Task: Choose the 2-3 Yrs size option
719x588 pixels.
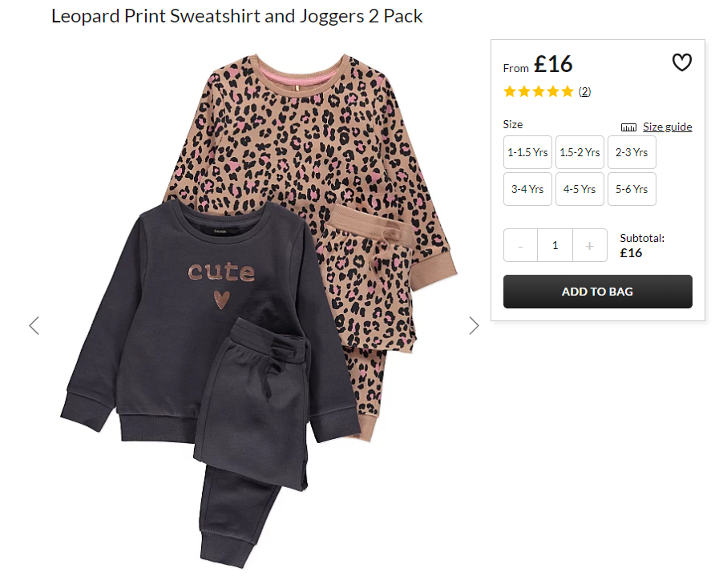Action: coord(632,152)
